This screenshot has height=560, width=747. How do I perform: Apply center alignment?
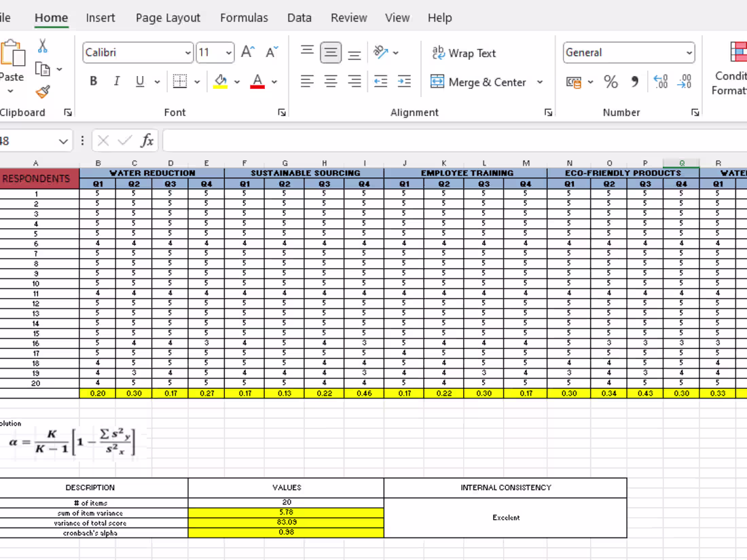(331, 82)
